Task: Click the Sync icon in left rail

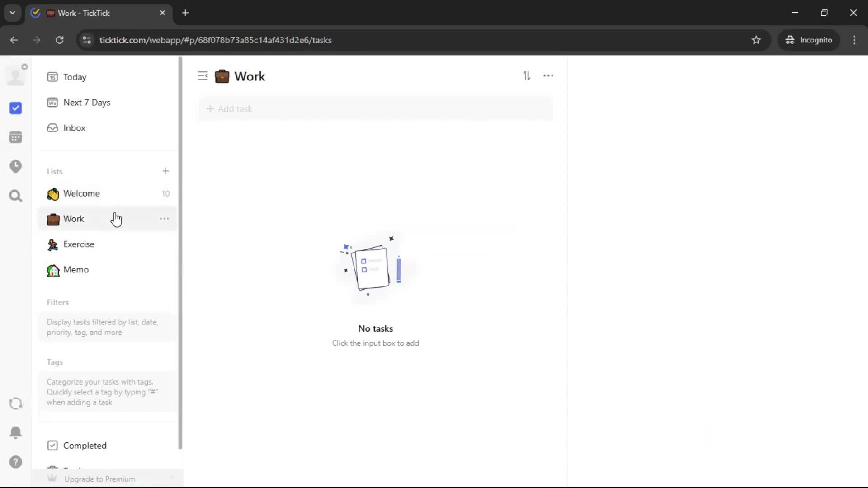Action: 16,404
